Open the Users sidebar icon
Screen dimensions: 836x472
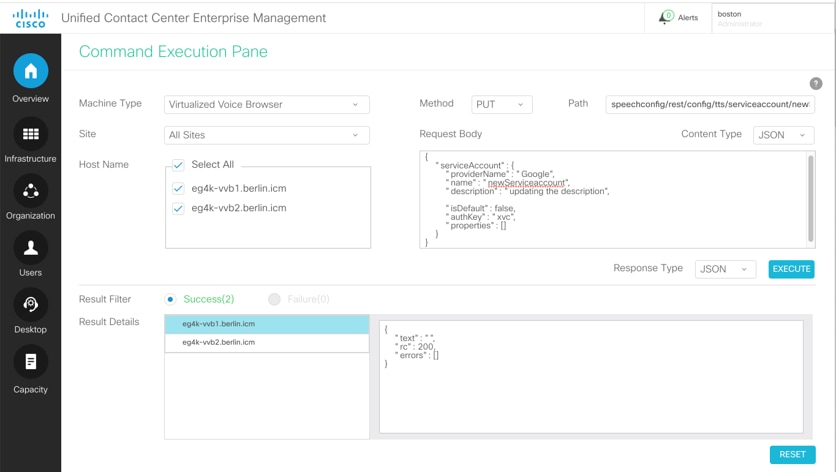(30, 247)
